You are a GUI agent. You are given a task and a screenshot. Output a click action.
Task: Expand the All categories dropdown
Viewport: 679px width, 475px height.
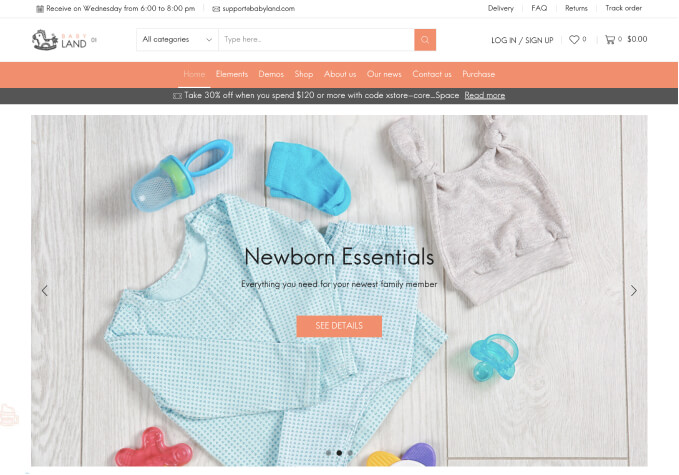(x=177, y=40)
